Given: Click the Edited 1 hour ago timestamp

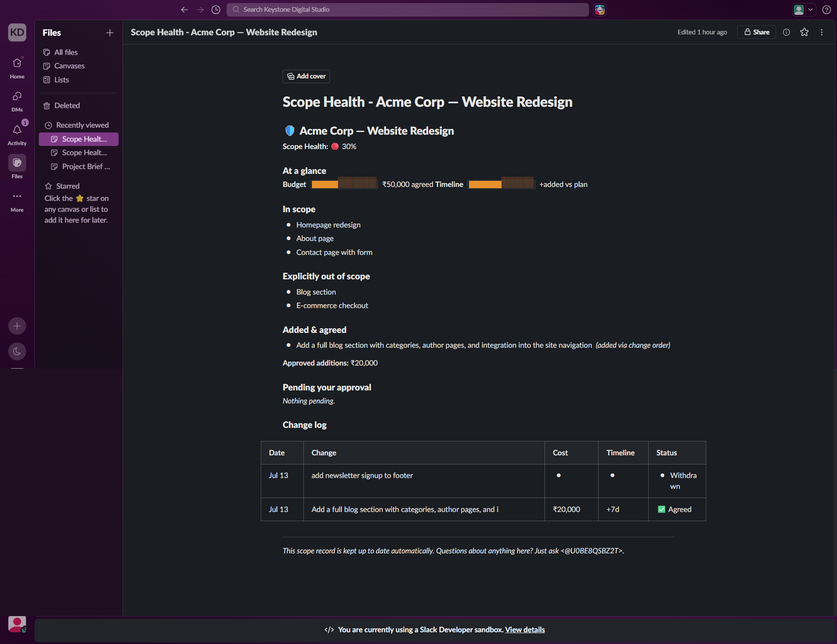Looking at the screenshot, I should pyautogui.click(x=702, y=32).
